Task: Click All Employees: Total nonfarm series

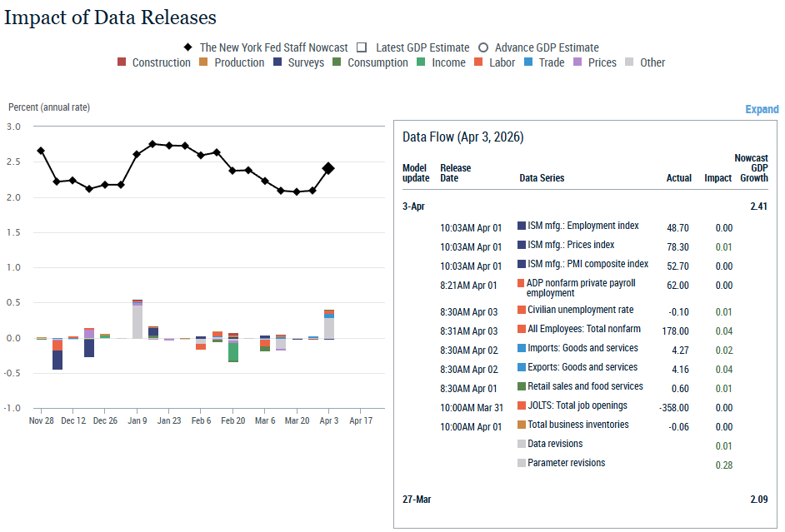Action: (x=582, y=330)
